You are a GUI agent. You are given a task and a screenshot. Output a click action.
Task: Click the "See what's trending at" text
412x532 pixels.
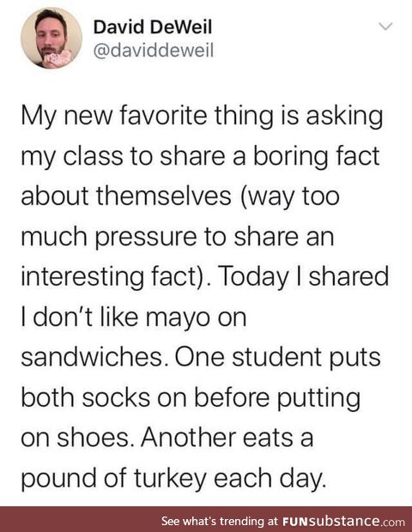[220, 521]
